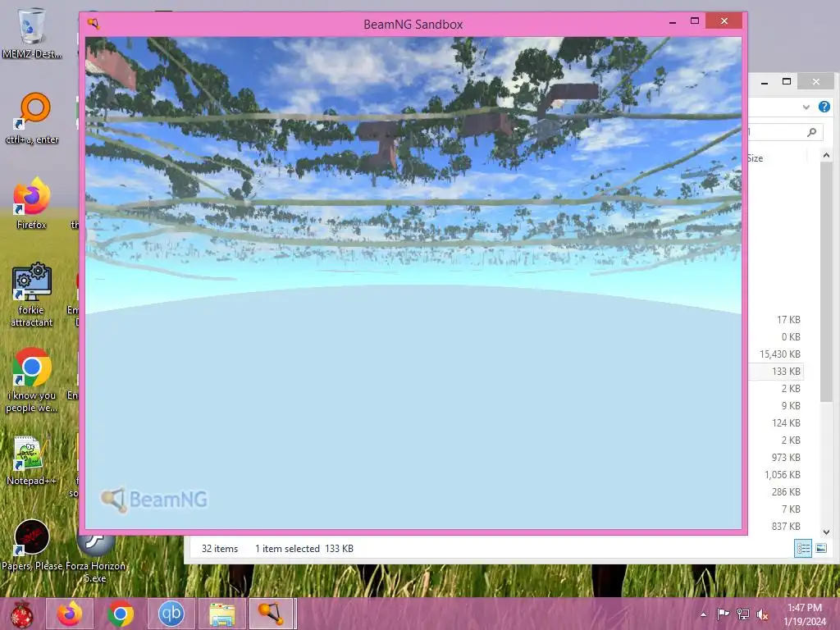Click the Explorer vertical scrollbar thumb
840x630 pixels.
[826, 281]
